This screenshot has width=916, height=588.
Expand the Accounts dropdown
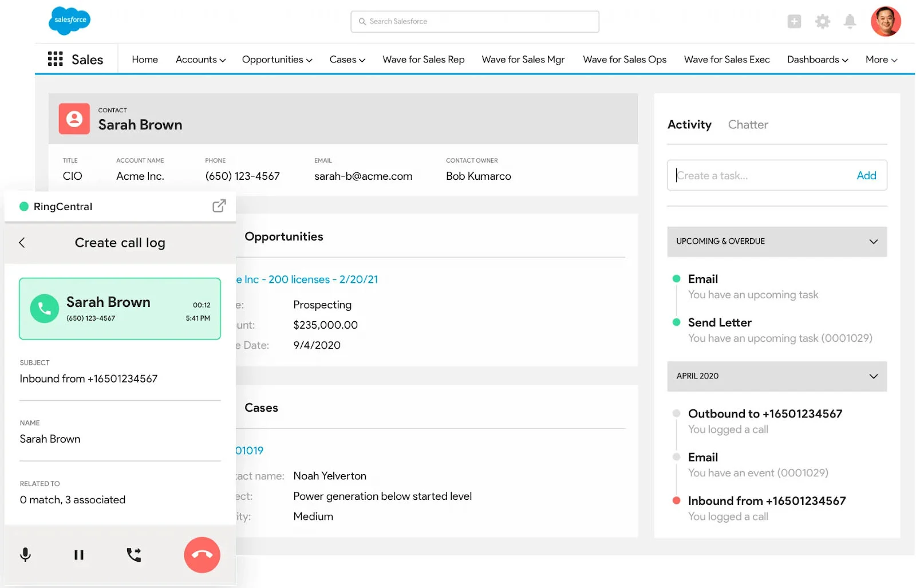tap(200, 60)
